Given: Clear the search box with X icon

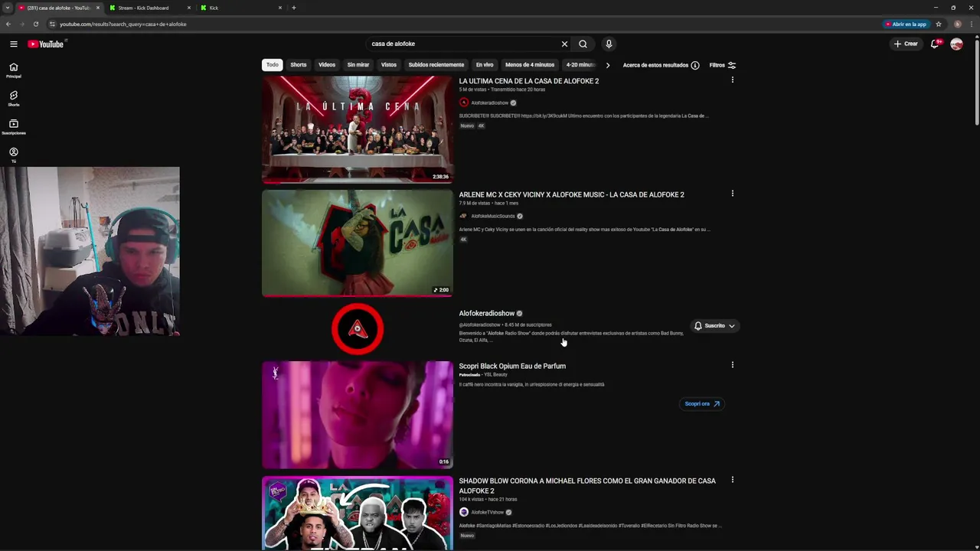Looking at the screenshot, I should pos(564,44).
